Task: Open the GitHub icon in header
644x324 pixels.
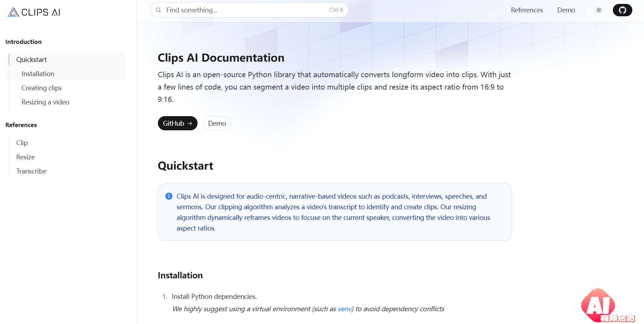Action: click(622, 10)
